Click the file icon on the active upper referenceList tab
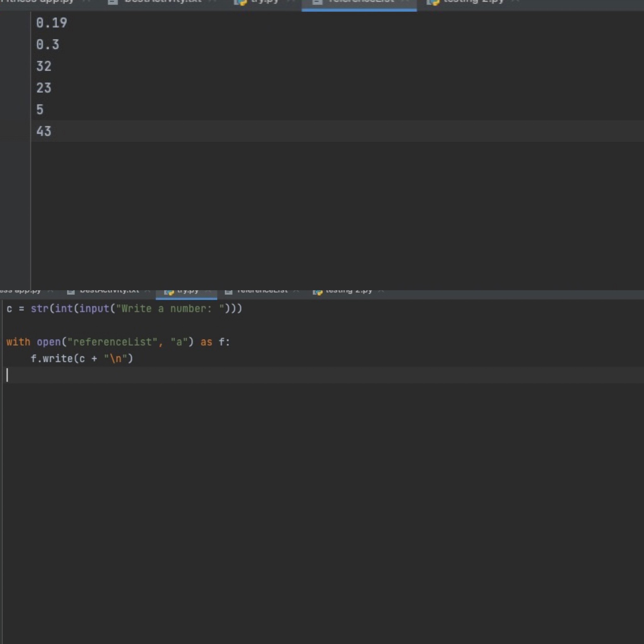The image size is (644, 644). (317, 2)
